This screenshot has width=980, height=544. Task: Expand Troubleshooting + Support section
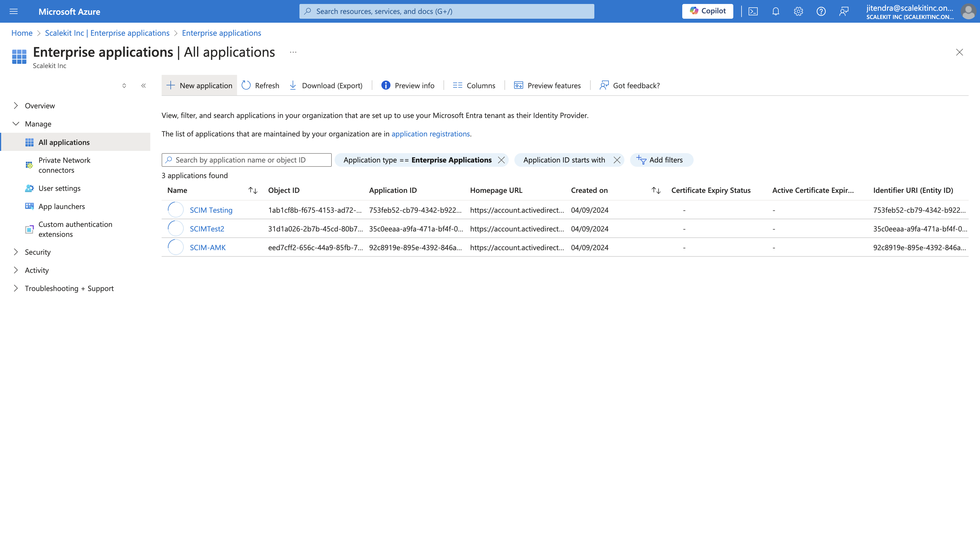[x=16, y=288]
